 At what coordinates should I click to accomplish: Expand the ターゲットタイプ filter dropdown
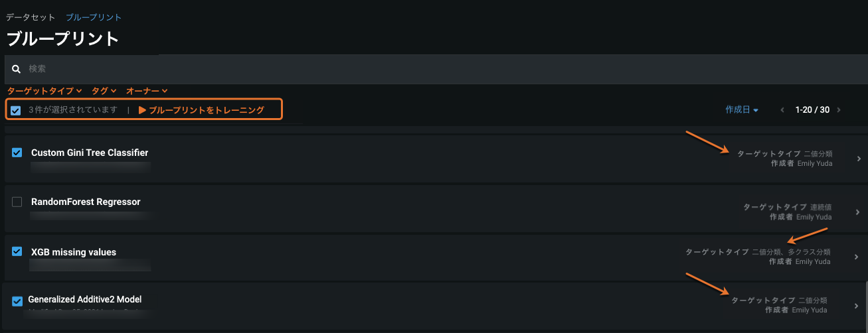(x=44, y=91)
